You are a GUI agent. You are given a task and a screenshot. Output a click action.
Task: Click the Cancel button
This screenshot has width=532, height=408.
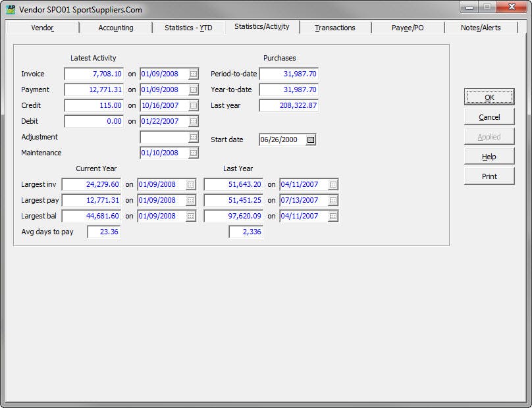[489, 117]
